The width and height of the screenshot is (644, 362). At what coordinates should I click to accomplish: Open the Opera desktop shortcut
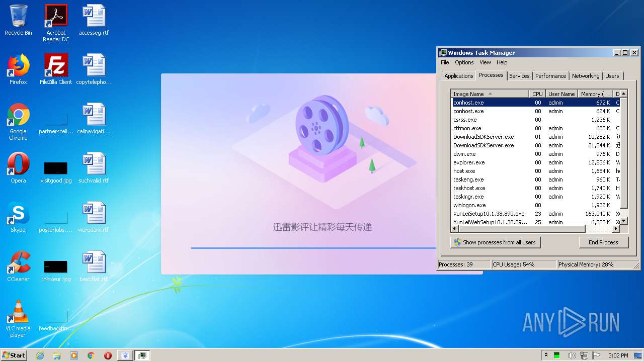[x=18, y=168]
